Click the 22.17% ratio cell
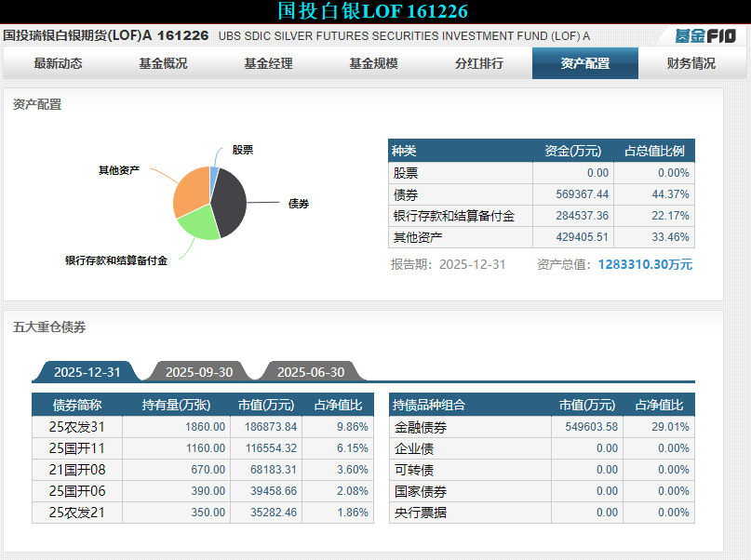Image resolution: width=751 pixels, height=560 pixels. pyautogui.click(x=670, y=216)
